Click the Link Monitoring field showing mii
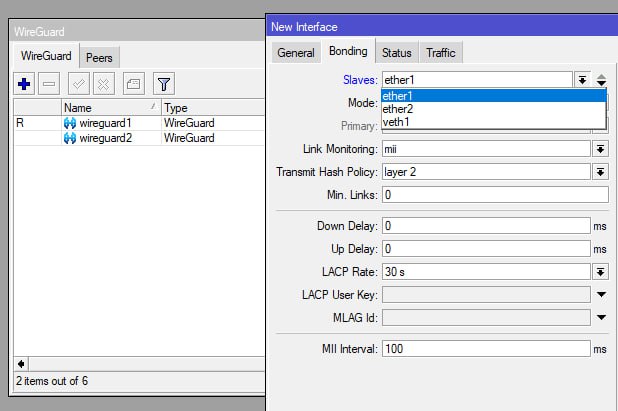The width and height of the screenshot is (618, 411). (x=486, y=149)
